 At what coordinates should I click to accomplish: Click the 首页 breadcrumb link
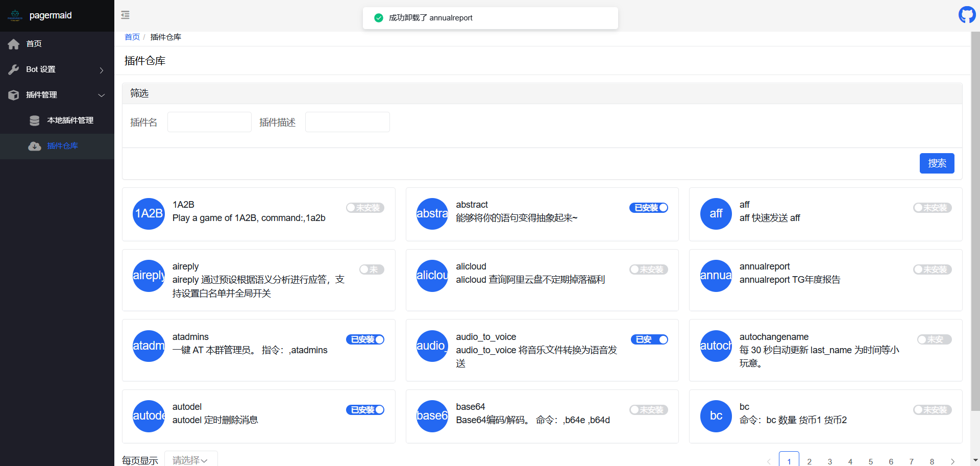tap(132, 37)
